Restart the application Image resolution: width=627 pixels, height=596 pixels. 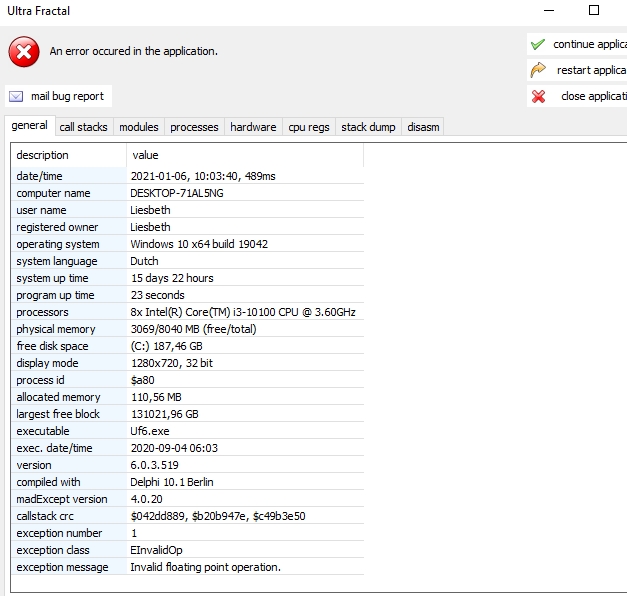[x=577, y=70]
